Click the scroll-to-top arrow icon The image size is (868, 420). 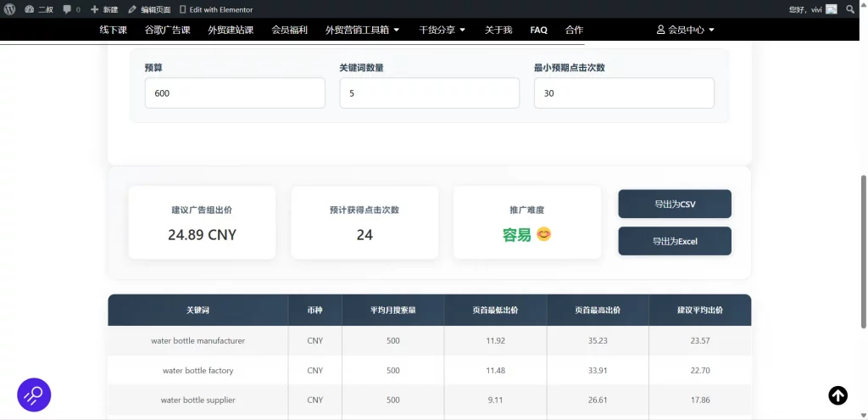click(x=837, y=395)
